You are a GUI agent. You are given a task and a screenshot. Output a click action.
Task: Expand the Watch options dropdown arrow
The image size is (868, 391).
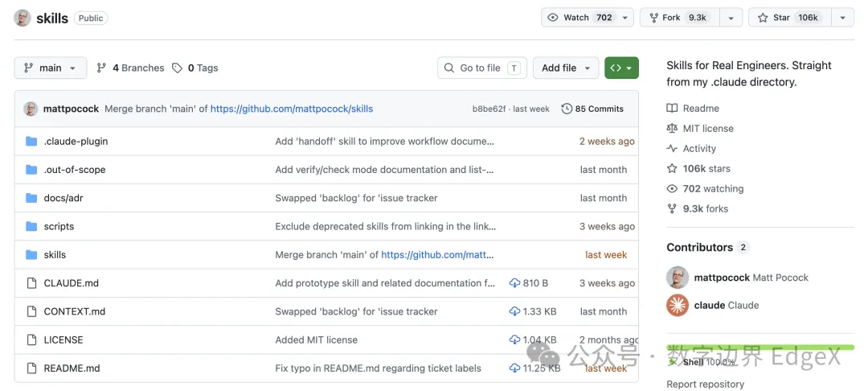click(x=625, y=18)
